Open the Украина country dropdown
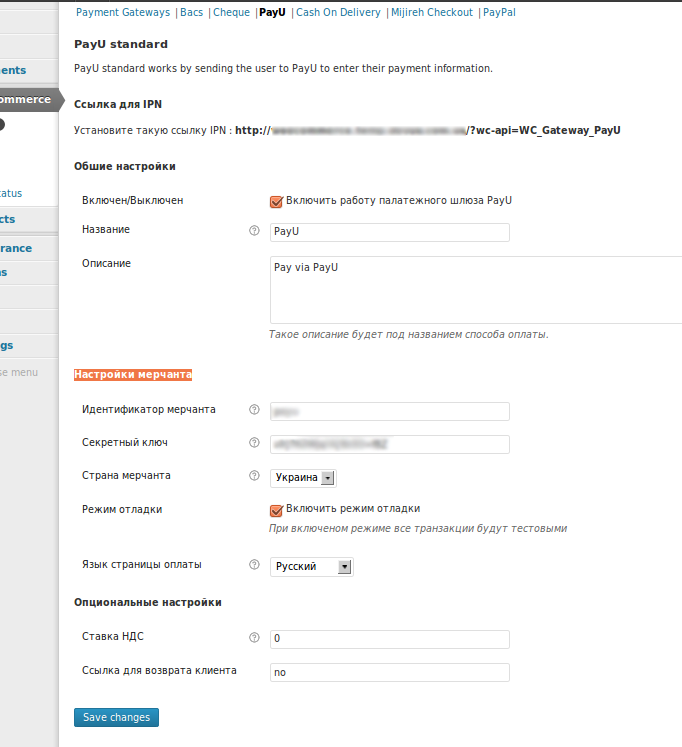Image resolution: width=682 pixels, height=747 pixels. click(303, 478)
